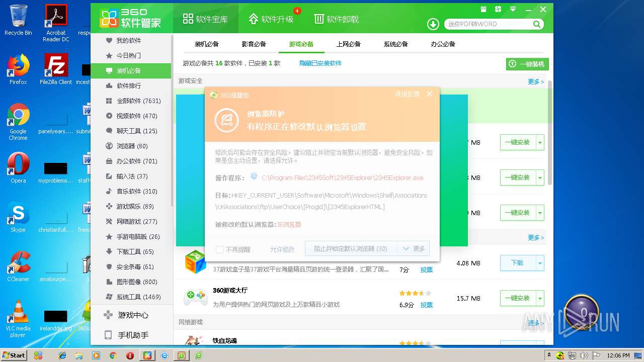Expand the 更多 dropdown in alert dialog

click(x=414, y=248)
